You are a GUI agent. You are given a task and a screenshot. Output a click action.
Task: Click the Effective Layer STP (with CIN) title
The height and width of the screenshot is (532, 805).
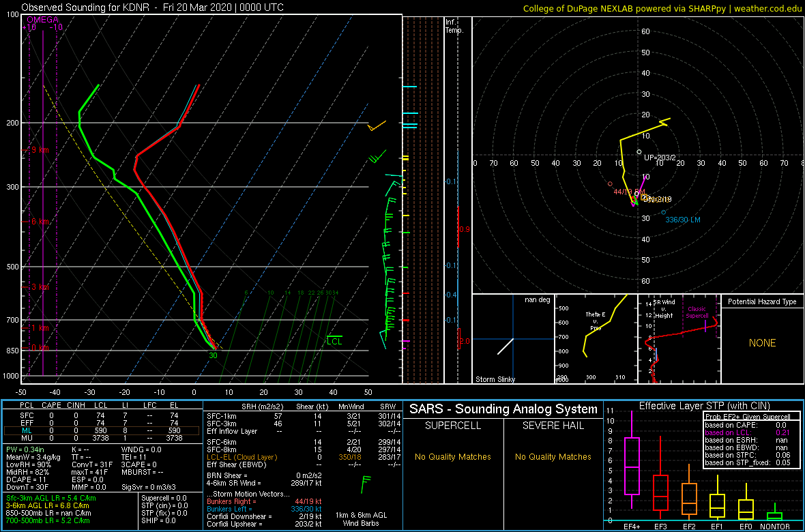pos(703,407)
